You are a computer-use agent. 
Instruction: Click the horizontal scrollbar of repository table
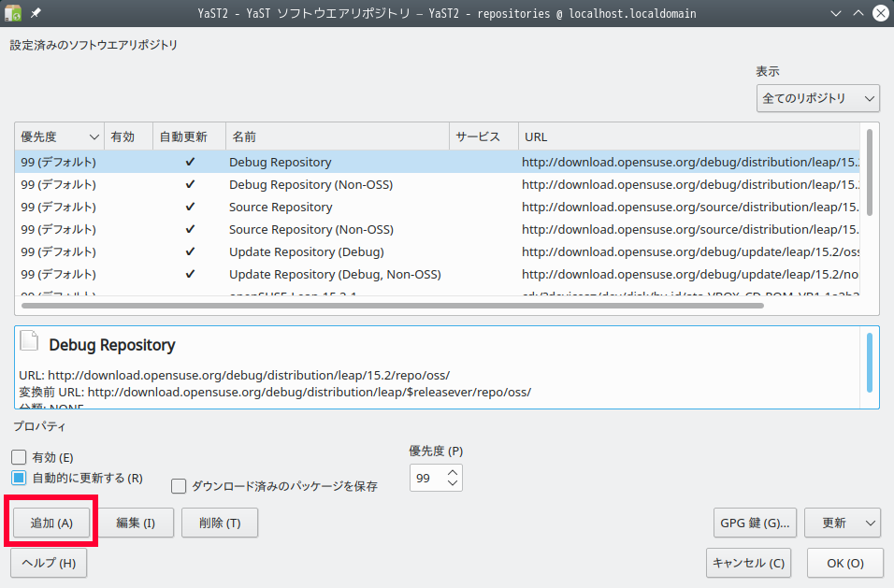[393, 306]
